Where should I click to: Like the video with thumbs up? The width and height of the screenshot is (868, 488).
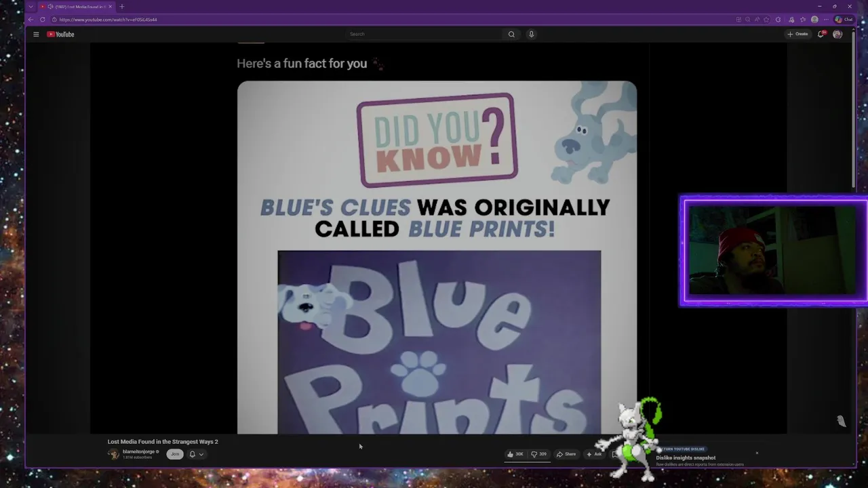[x=516, y=454]
